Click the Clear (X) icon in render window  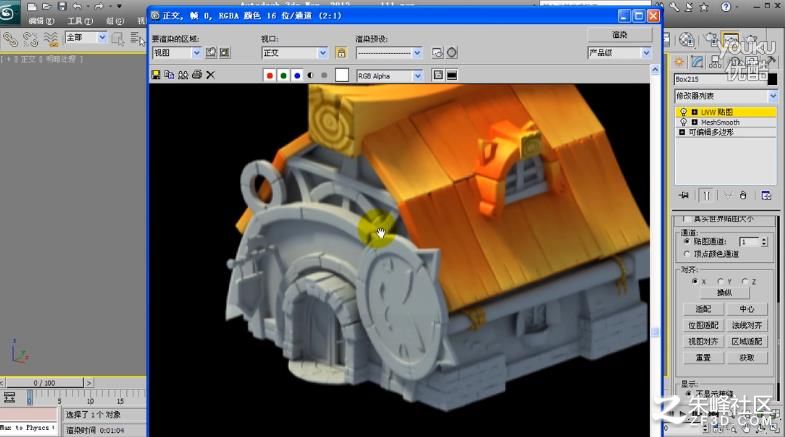pos(210,75)
